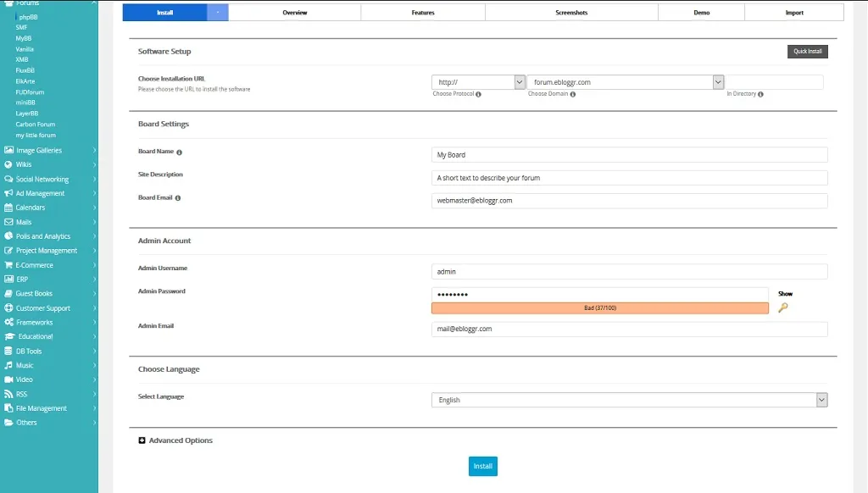
Task: Click the info icon beside Board Email
Action: click(178, 197)
